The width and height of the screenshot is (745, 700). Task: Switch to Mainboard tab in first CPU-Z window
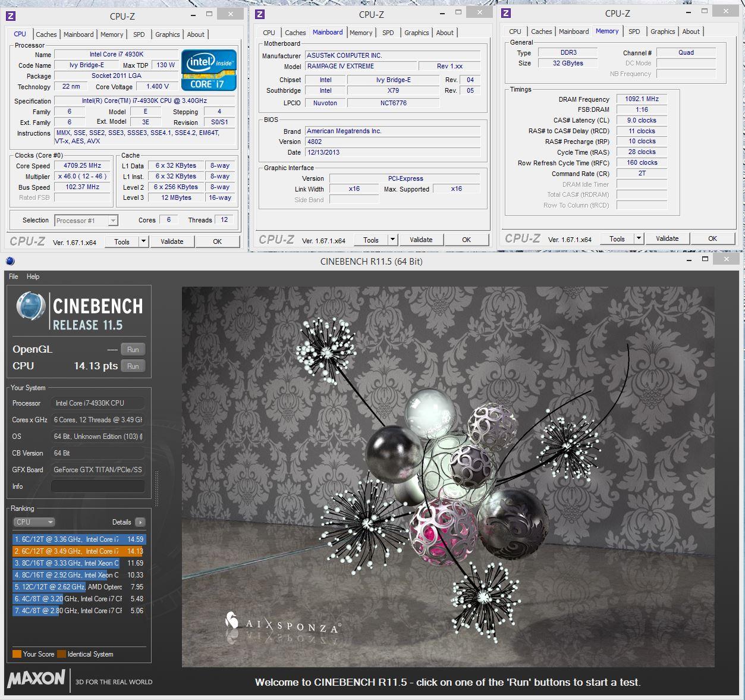(x=78, y=34)
